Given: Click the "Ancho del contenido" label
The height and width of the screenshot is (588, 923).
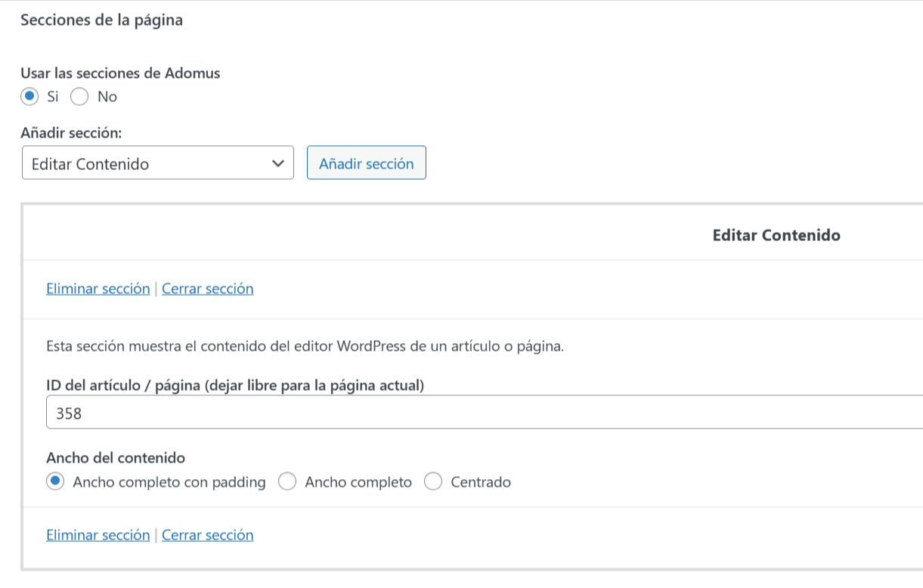Looking at the screenshot, I should point(116,457).
